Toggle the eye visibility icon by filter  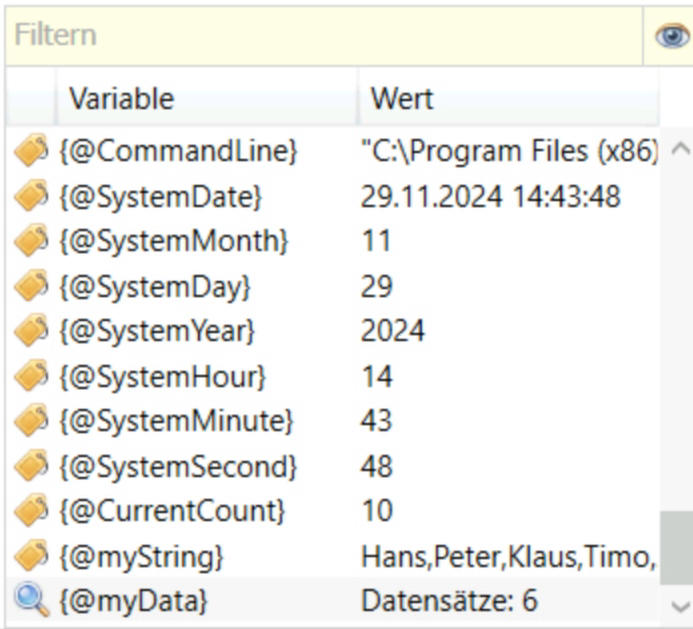[x=671, y=37]
